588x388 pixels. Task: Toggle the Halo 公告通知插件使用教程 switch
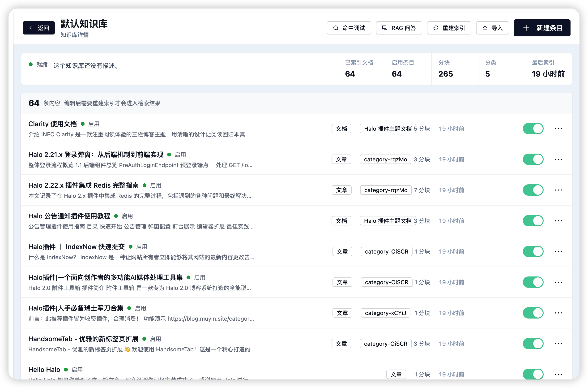[x=533, y=221]
